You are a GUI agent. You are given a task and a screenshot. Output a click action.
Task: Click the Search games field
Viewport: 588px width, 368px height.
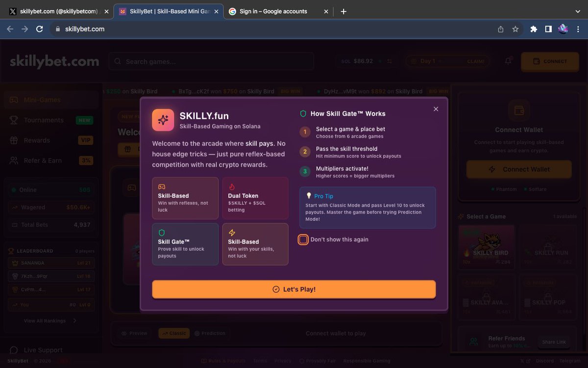(211, 61)
